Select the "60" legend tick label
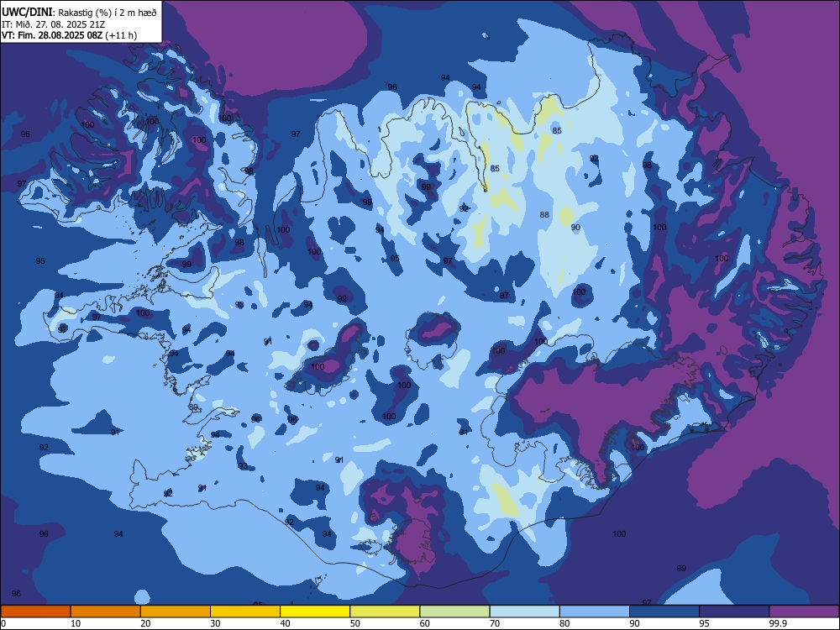The width and height of the screenshot is (840, 630). (x=425, y=623)
